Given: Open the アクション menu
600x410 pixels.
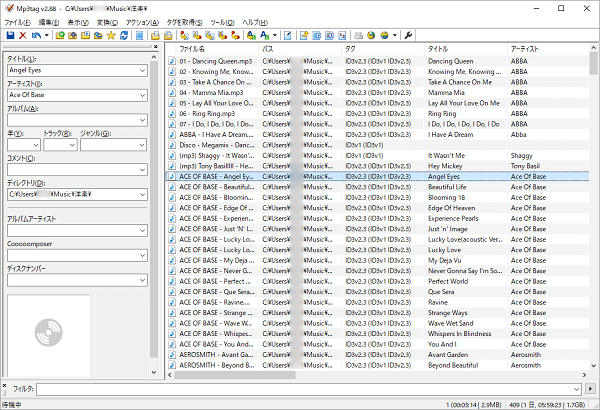Looking at the screenshot, I should pos(142,21).
